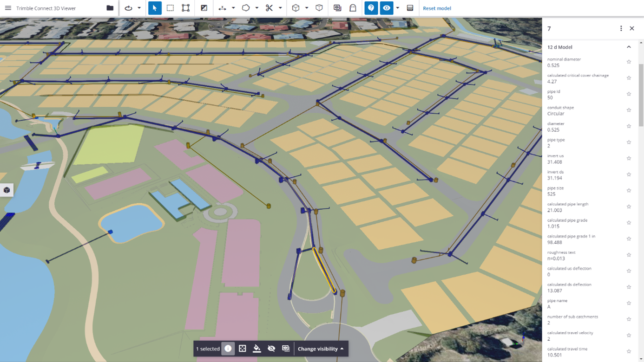Viewport: 644px width, 362px height.
Task: Toggle the eye visibility button
Action: (x=387, y=8)
